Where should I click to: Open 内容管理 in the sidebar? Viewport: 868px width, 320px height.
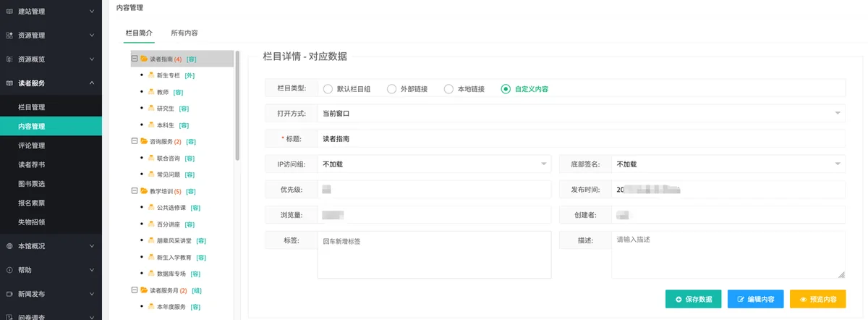point(51,126)
